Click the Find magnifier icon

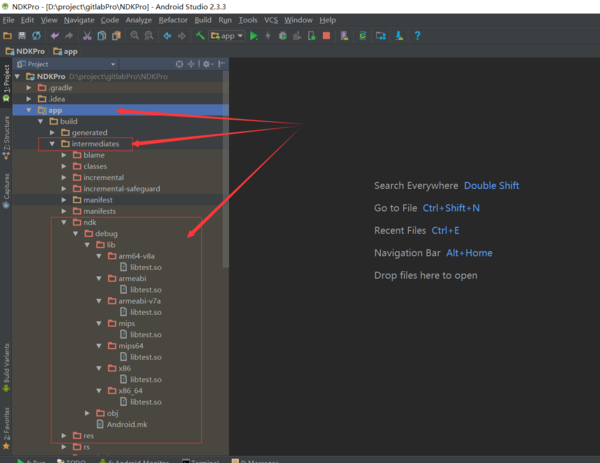point(134,36)
